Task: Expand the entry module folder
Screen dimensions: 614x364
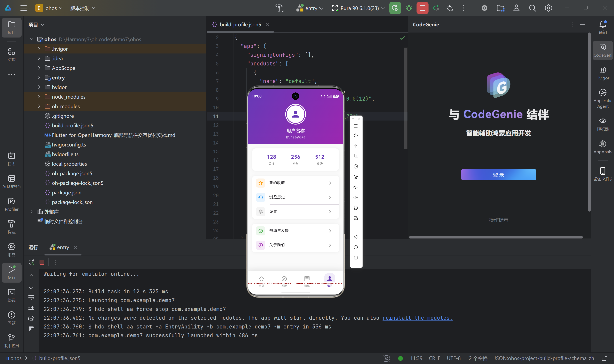Action: [39, 77]
